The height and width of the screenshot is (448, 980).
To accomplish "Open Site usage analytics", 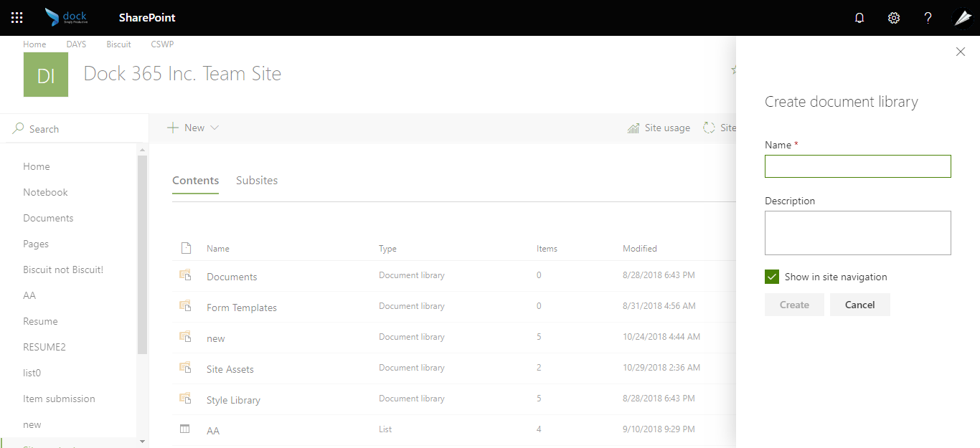I will [x=658, y=128].
